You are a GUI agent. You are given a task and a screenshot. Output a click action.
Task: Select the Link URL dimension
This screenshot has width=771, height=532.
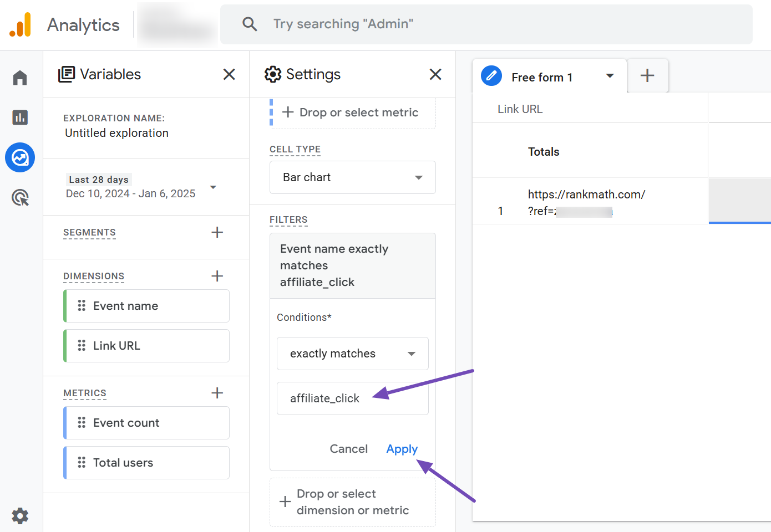click(147, 346)
